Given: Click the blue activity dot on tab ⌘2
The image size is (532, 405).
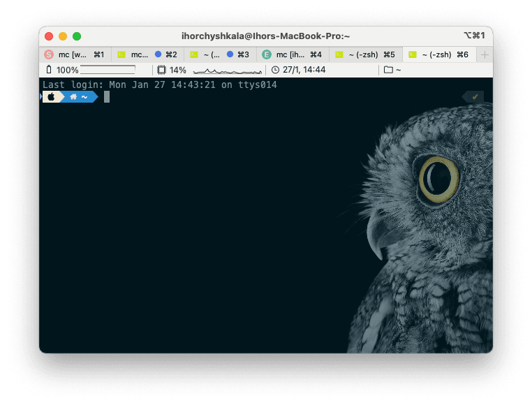Looking at the screenshot, I should [158, 54].
